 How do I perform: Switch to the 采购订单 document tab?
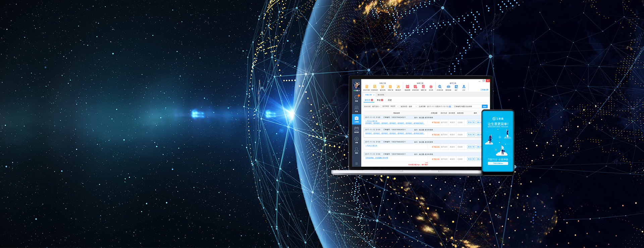(x=369, y=95)
